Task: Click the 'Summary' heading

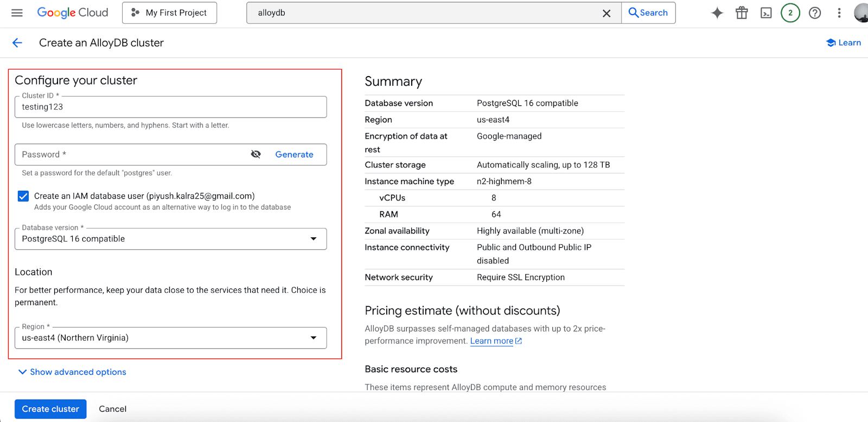Action: click(x=393, y=81)
